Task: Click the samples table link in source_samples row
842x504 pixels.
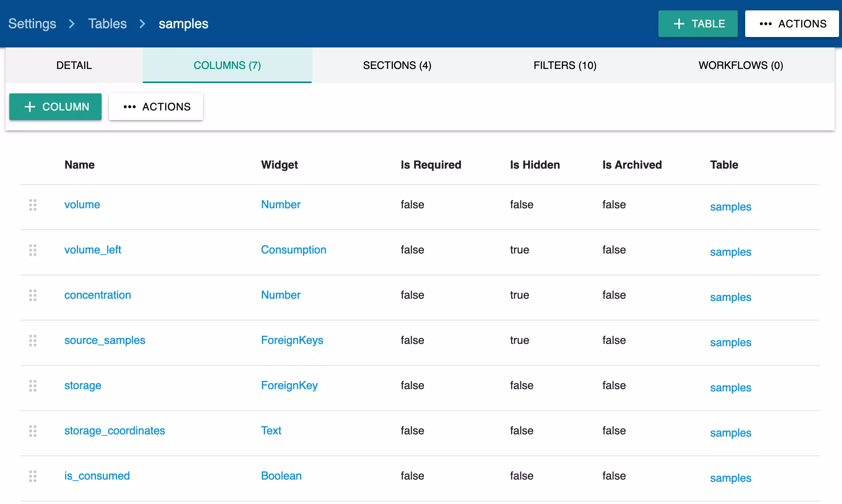Action: [731, 342]
